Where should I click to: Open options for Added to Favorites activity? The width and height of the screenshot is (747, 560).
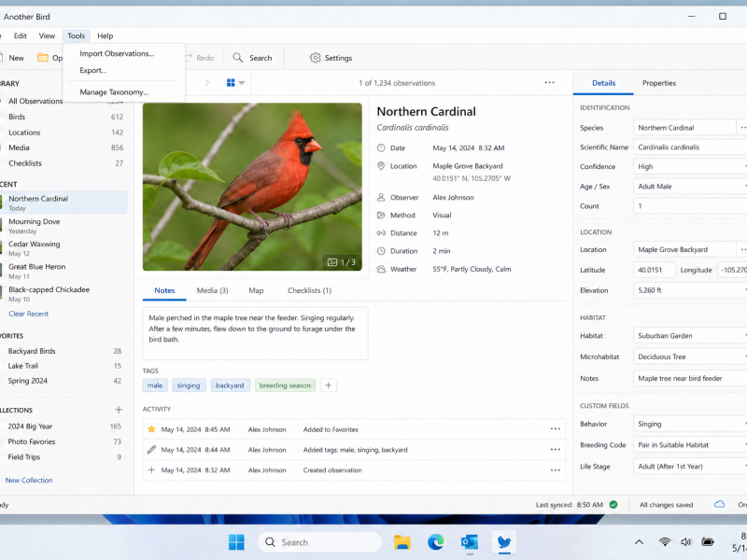pyautogui.click(x=555, y=429)
